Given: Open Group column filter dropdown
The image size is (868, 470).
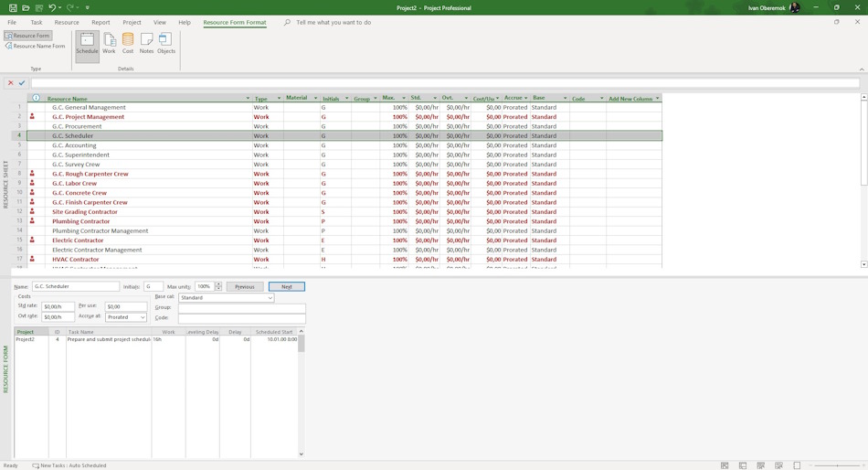Looking at the screenshot, I should (376, 98).
